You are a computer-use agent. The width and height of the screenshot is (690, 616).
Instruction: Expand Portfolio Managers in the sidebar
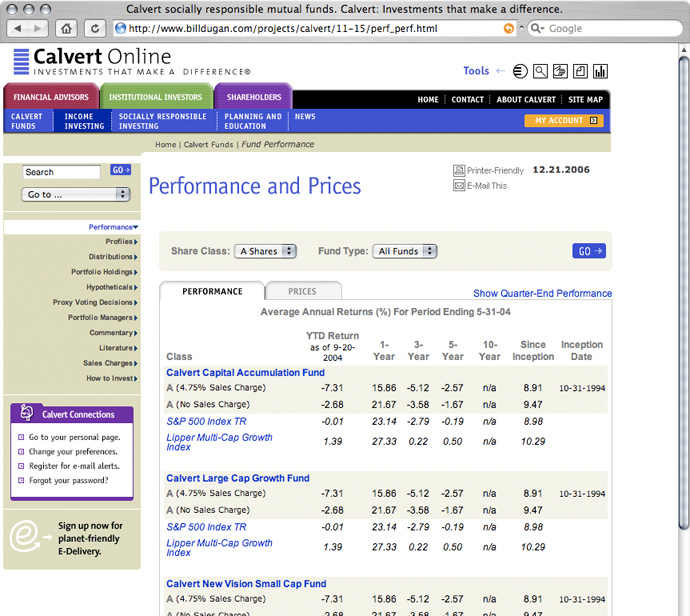tap(103, 318)
